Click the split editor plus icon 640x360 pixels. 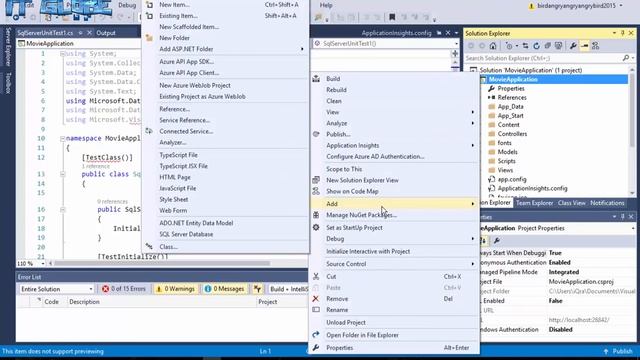[455, 54]
